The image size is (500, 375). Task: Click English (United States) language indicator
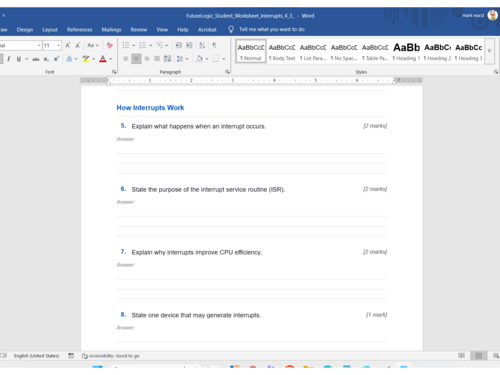[36, 356]
